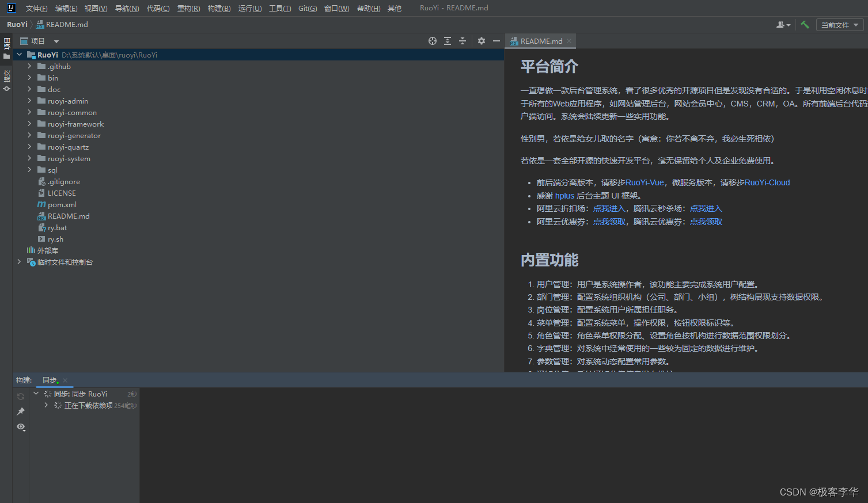
Task: Expand all nodes in the project panel
Action: coord(448,41)
